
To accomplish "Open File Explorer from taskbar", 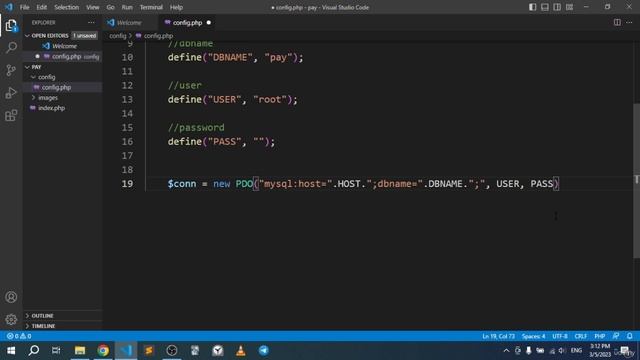I will point(80,350).
